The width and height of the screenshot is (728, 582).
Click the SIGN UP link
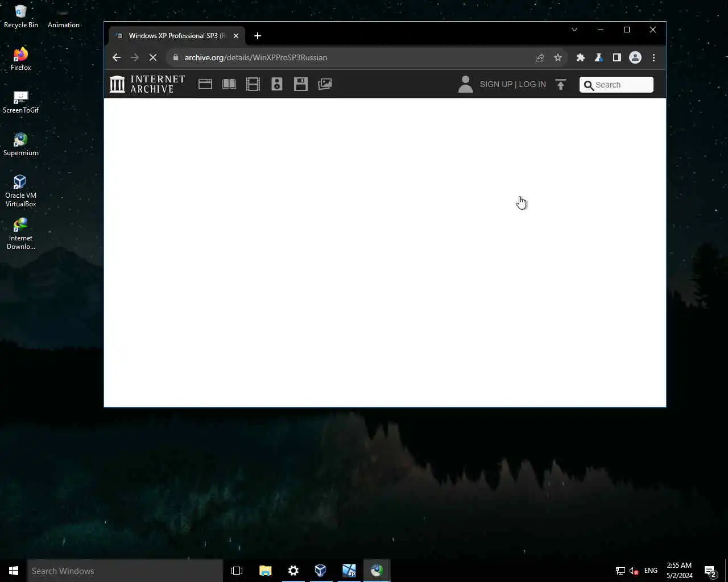pos(496,84)
